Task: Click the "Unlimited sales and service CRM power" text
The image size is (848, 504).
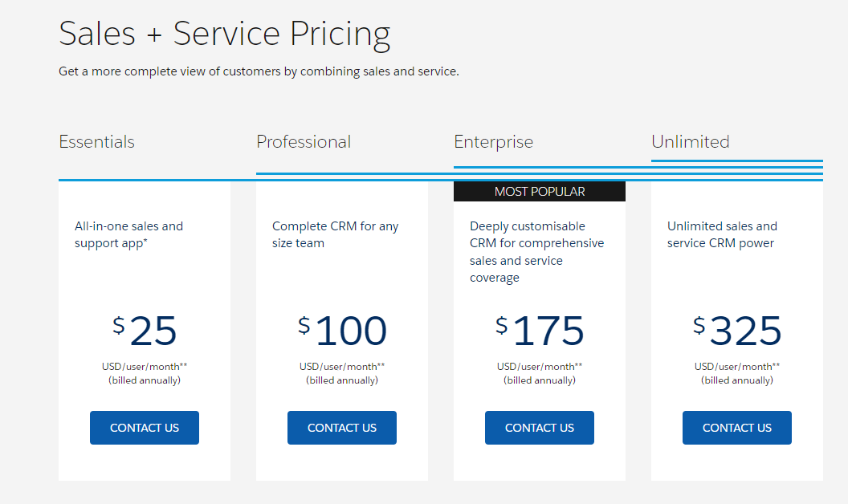Action: [723, 234]
